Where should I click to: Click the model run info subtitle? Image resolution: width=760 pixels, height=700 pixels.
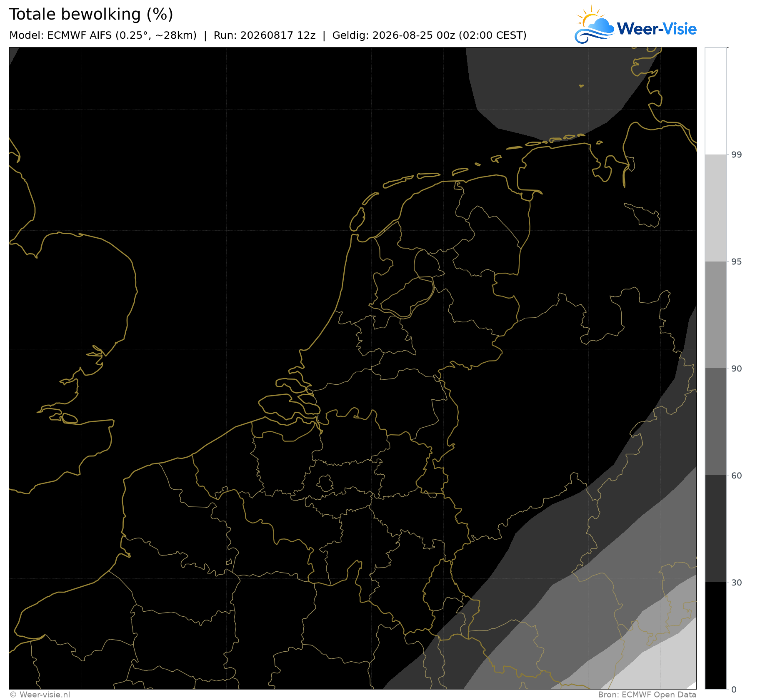click(x=268, y=35)
